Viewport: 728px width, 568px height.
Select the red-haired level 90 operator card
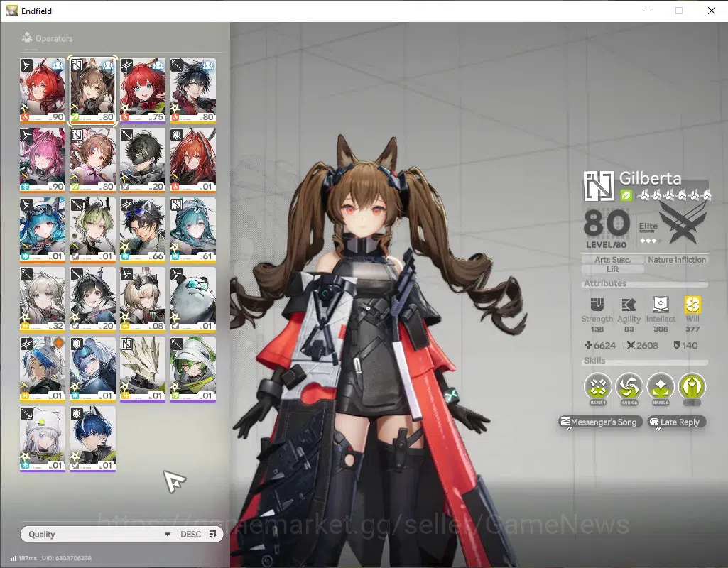42,90
